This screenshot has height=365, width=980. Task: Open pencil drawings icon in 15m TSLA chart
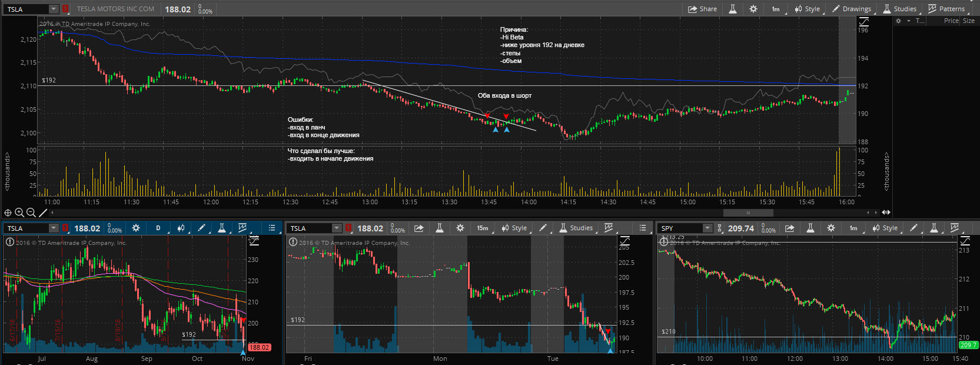pos(543,228)
